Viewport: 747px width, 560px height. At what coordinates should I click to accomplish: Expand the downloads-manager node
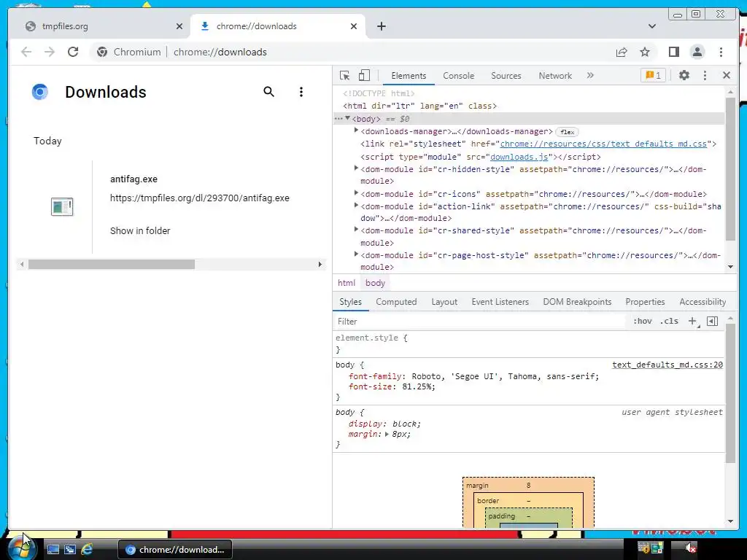356,131
